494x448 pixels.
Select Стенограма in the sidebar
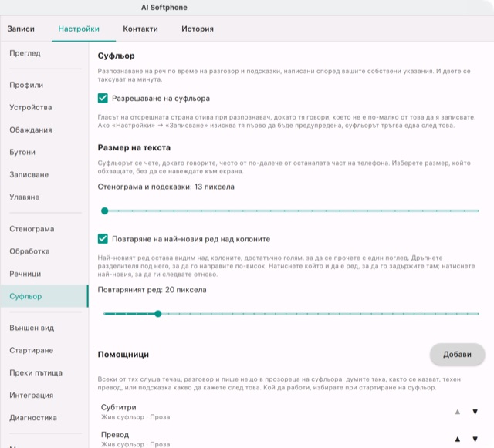(44, 229)
